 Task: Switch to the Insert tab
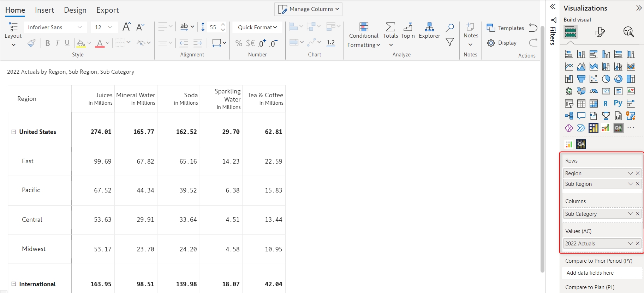click(x=44, y=10)
